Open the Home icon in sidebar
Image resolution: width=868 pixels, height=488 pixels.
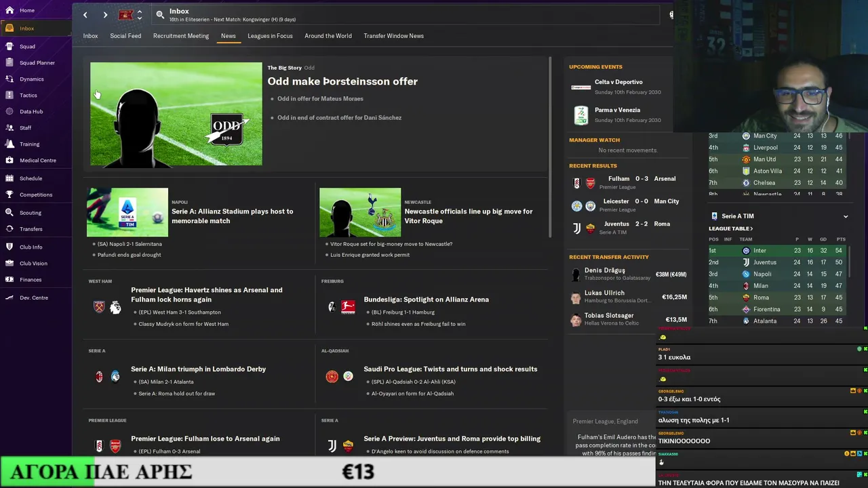point(9,10)
